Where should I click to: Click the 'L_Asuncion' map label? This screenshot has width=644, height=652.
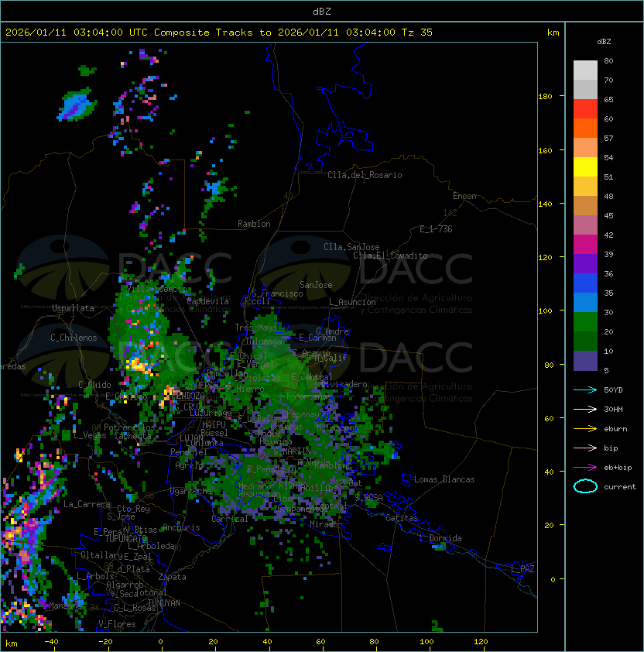click(352, 302)
